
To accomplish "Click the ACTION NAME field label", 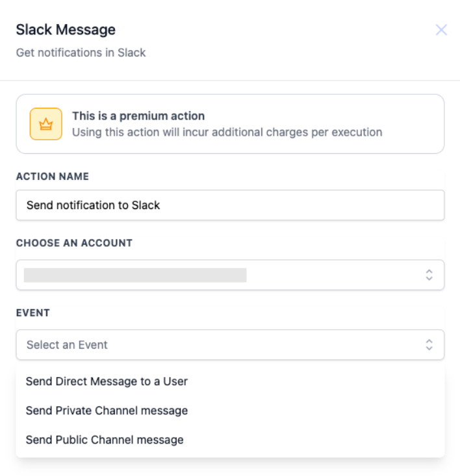I will pos(53,177).
